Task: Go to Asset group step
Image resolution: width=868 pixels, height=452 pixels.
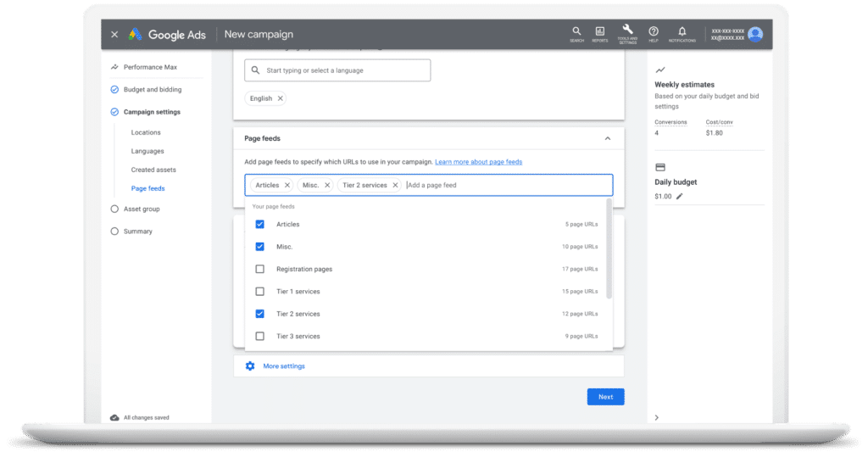Action: point(142,209)
